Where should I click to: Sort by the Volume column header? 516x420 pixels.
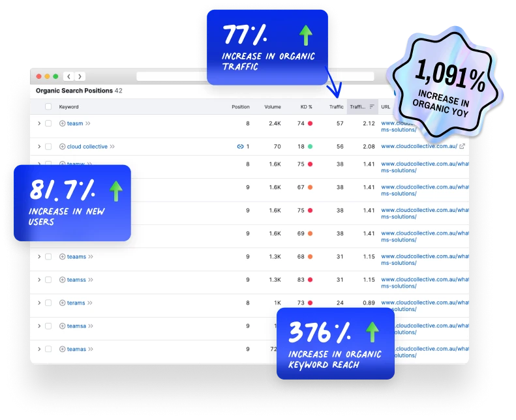272,107
